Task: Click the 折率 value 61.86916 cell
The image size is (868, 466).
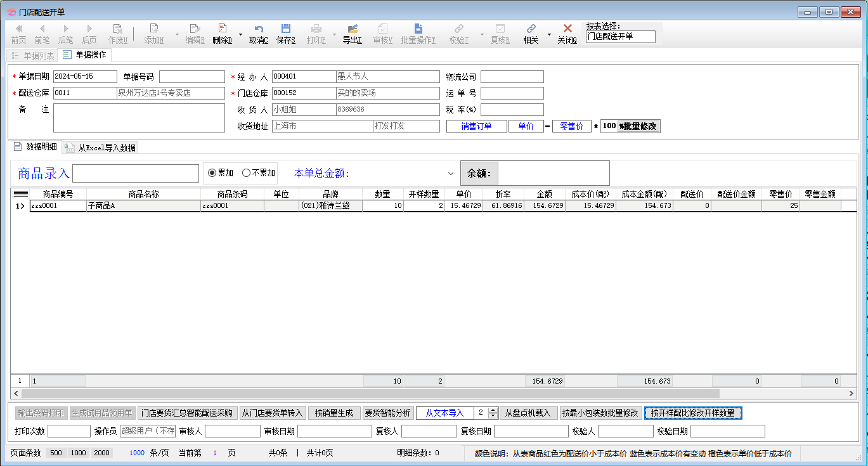Action: tap(503, 206)
